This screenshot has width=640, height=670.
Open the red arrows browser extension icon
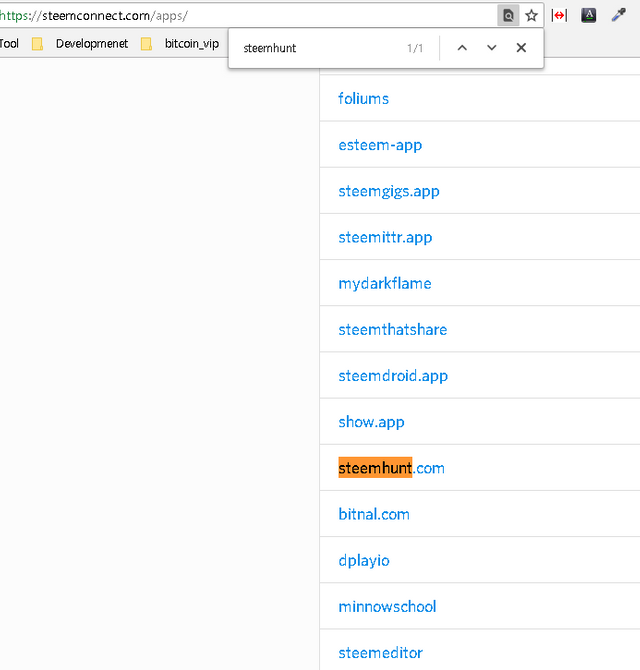tap(559, 16)
